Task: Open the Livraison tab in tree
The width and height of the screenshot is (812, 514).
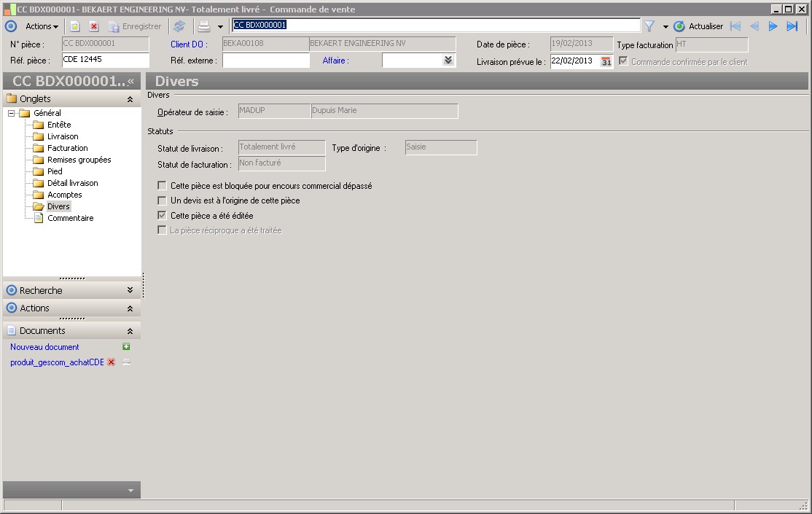Action: tap(63, 137)
